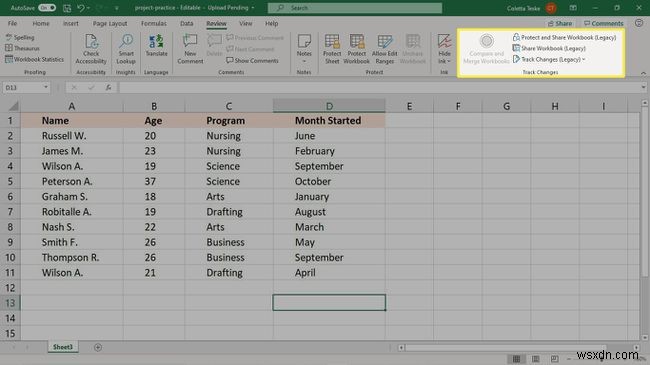The width and height of the screenshot is (650, 365).
Task: Click the cell containing October
Action: [x=329, y=182]
